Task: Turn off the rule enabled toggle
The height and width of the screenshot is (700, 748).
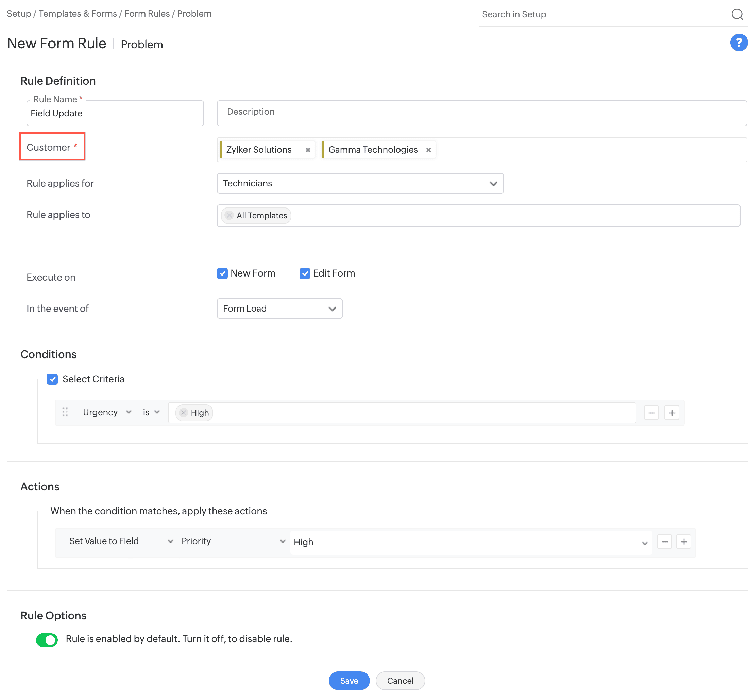Action: click(47, 639)
